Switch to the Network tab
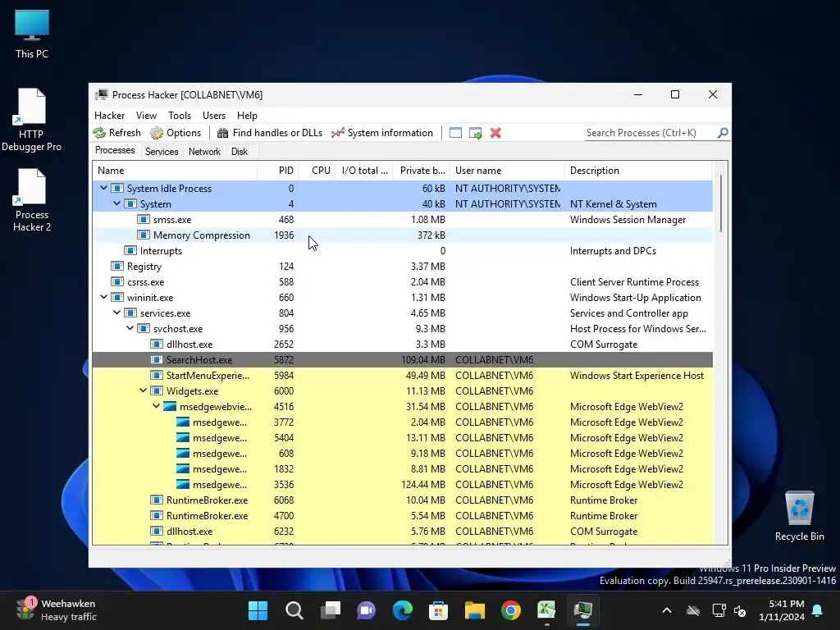This screenshot has height=630, width=840. (x=204, y=152)
